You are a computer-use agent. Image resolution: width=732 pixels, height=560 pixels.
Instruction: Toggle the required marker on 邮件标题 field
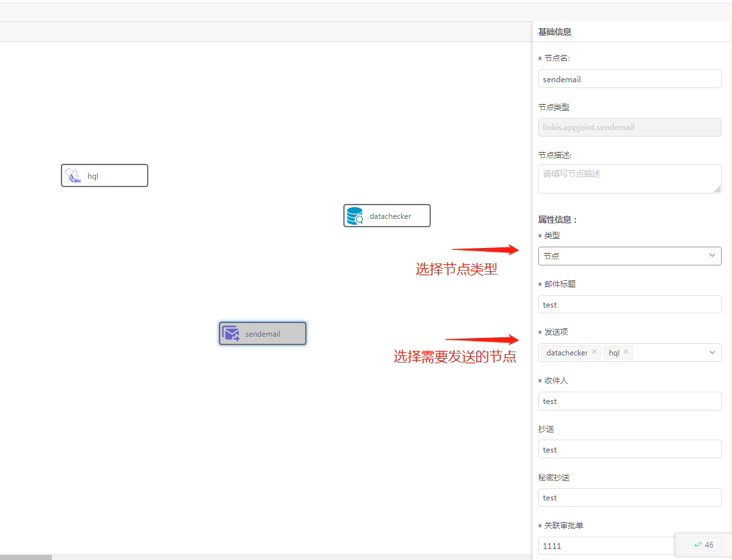(x=540, y=284)
